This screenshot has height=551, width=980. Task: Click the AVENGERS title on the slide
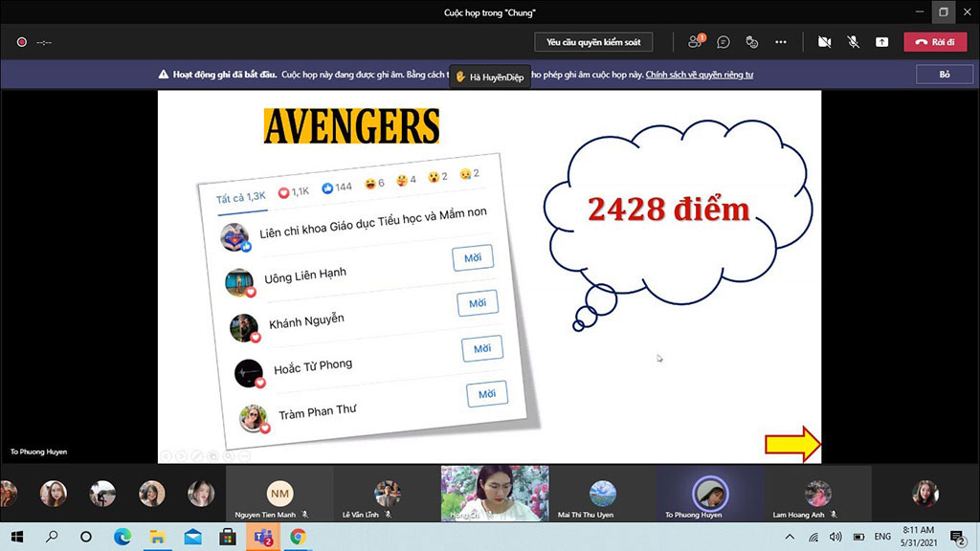pos(351,126)
